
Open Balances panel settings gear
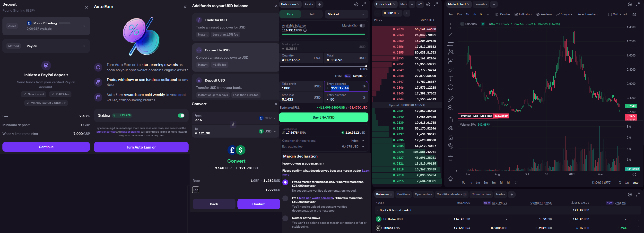pos(630,195)
